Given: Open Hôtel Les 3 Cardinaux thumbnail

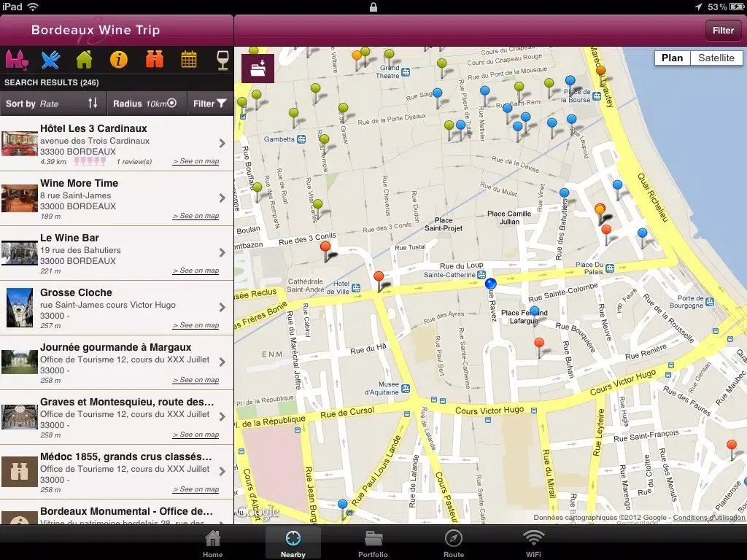Looking at the screenshot, I should [x=20, y=144].
